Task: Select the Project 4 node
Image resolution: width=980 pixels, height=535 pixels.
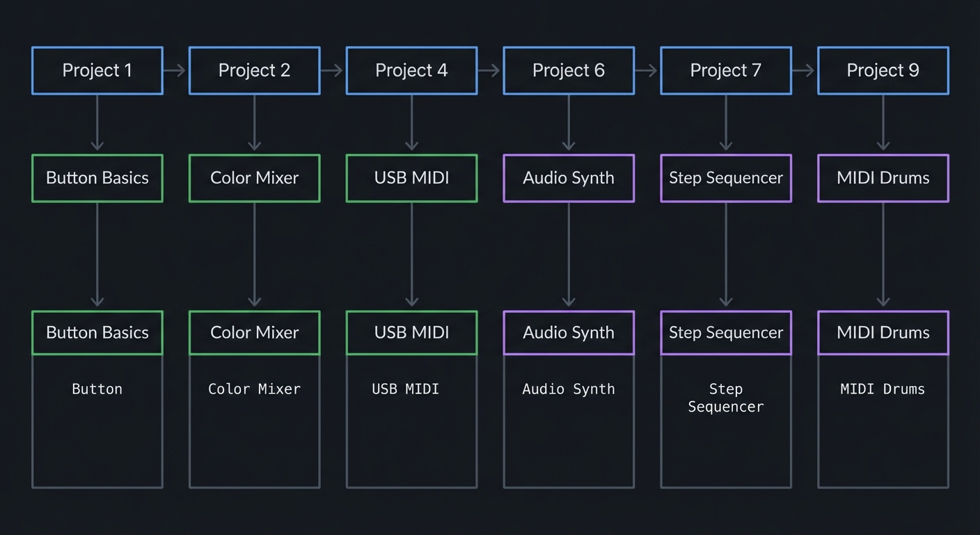Action: click(411, 70)
